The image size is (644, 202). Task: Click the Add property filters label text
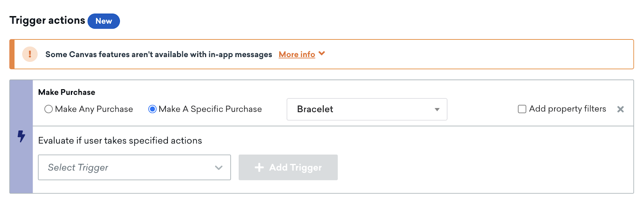(568, 109)
